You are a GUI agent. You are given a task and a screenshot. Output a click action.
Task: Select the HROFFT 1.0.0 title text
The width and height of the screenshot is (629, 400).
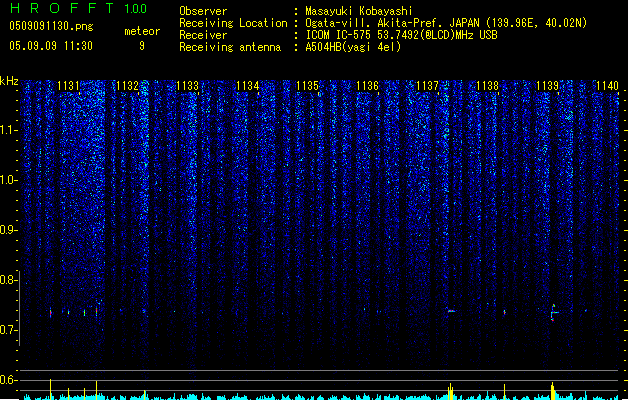coord(79,8)
